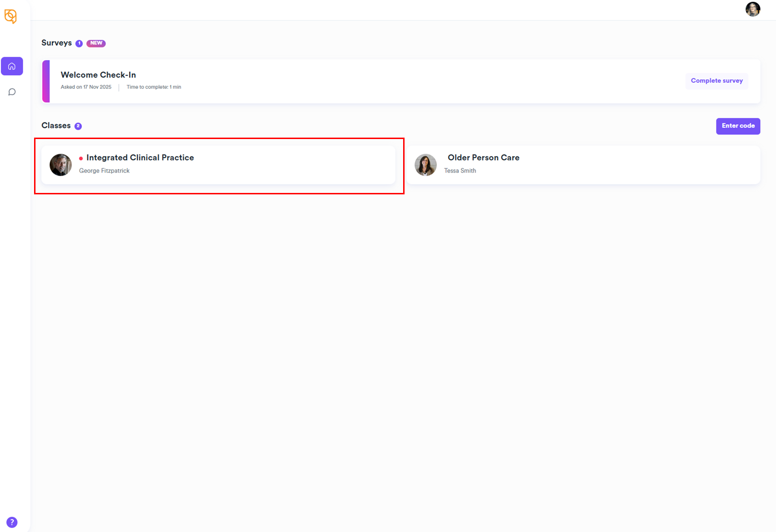Click Tessa Smith's profile photo
The height and width of the screenshot is (532, 776).
point(425,165)
